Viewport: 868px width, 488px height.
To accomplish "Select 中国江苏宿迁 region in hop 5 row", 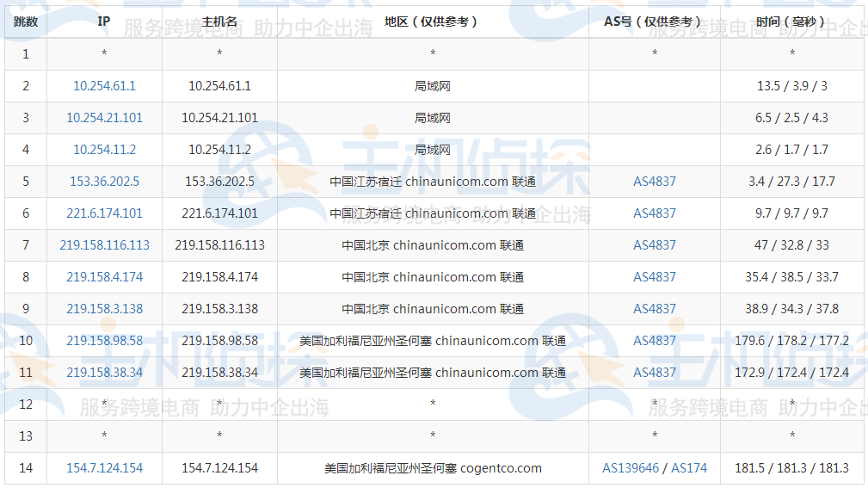I will (x=433, y=182).
